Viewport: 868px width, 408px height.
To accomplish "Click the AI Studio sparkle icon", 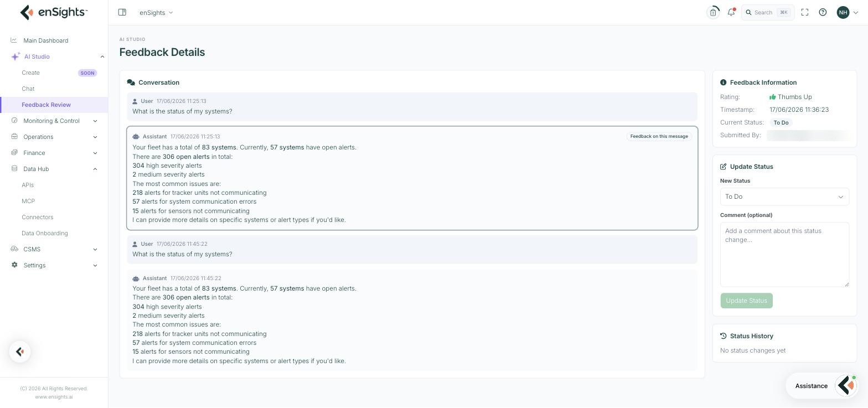I will click(15, 56).
